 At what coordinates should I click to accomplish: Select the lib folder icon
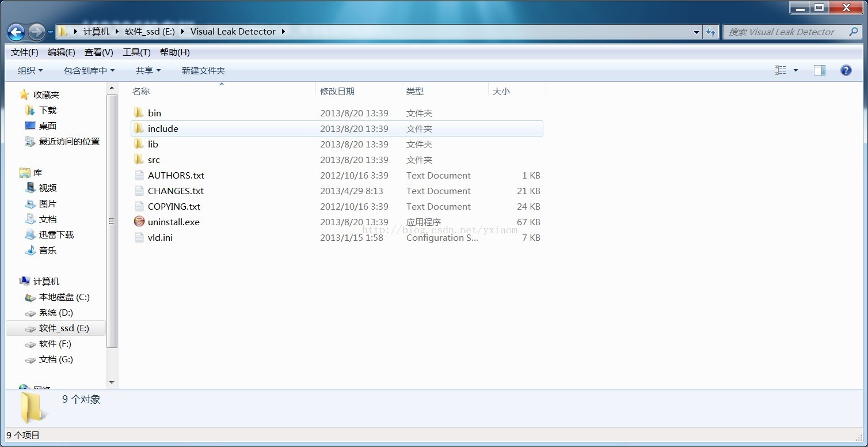[139, 144]
